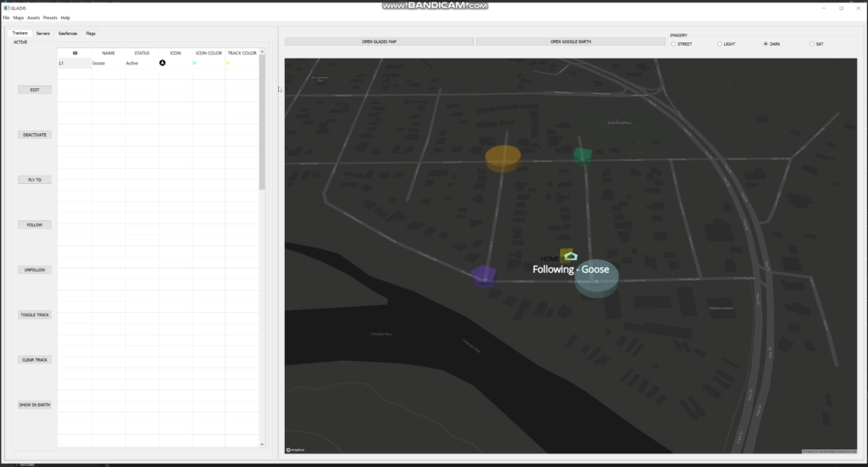Select the Active status cell
This screenshot has width=868, height=467.
coord(142,63)
